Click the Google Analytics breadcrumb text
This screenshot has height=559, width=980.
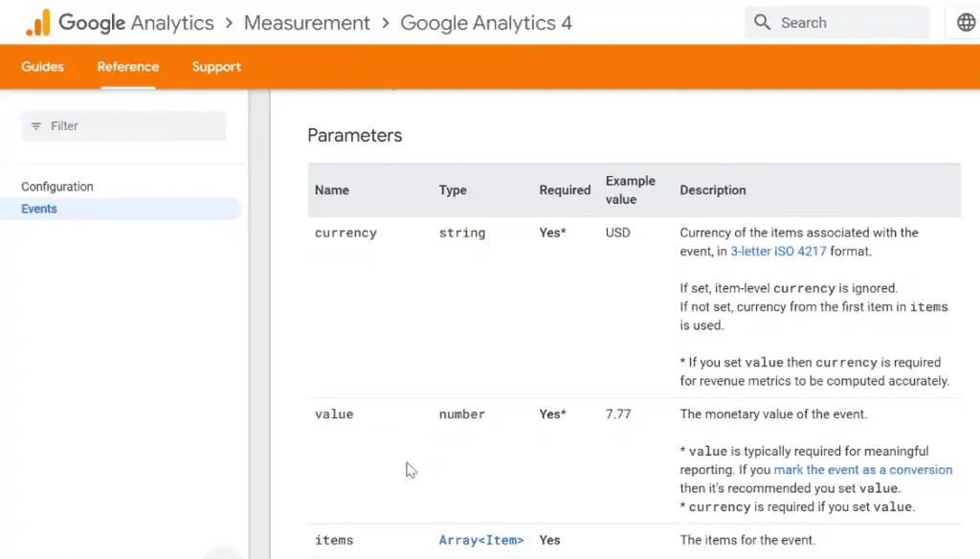(136, 23)
